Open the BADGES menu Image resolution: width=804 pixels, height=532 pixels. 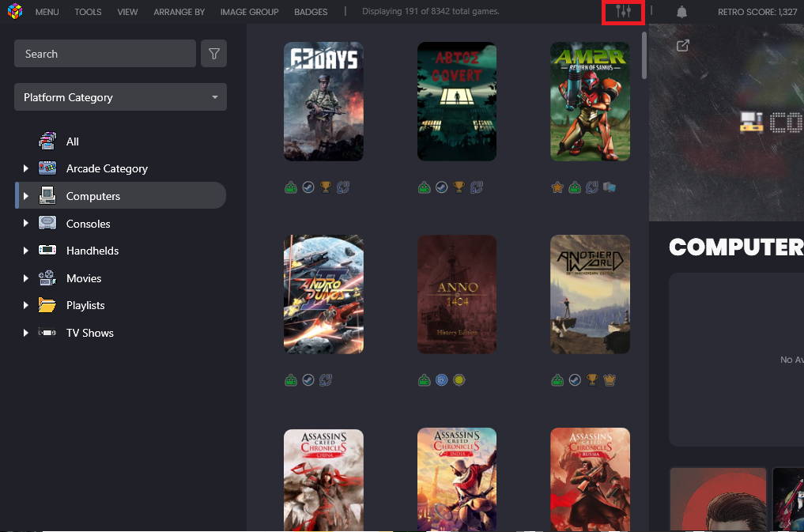(x=311, y=12)
